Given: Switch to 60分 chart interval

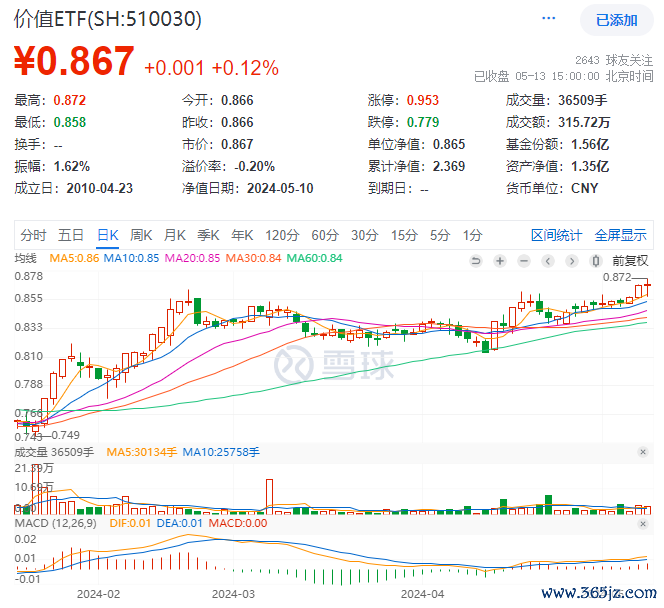Looking at the screenshot, I should pos(325,235).
